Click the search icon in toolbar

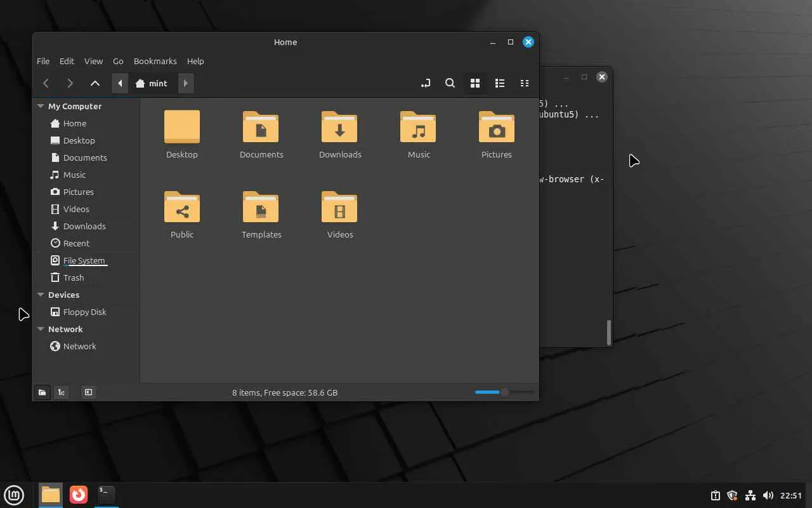tap(450, 83)
